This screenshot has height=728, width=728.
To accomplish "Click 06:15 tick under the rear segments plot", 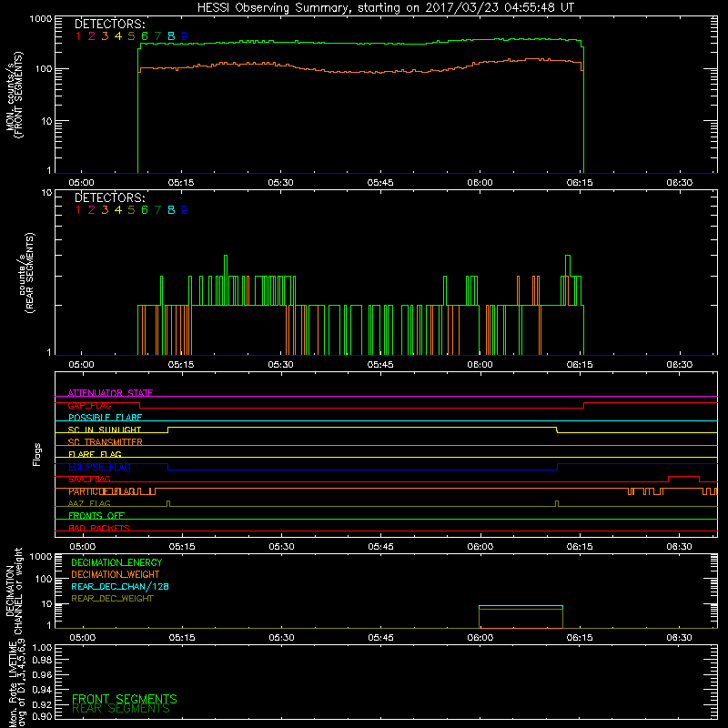I will tap(580, 365).
